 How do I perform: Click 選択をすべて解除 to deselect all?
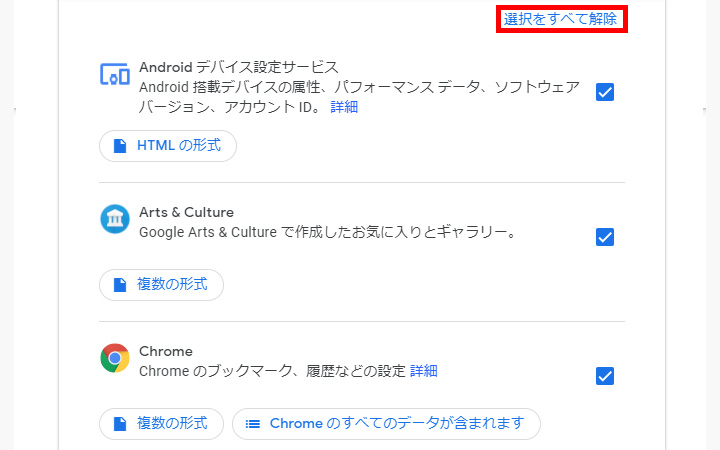[560, 19]
